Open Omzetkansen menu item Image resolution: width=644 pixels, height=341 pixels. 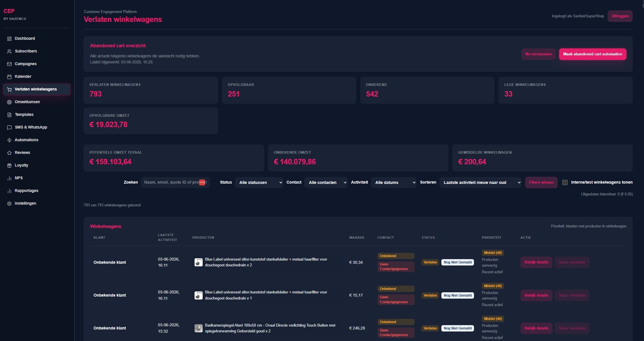click(37, 102)
